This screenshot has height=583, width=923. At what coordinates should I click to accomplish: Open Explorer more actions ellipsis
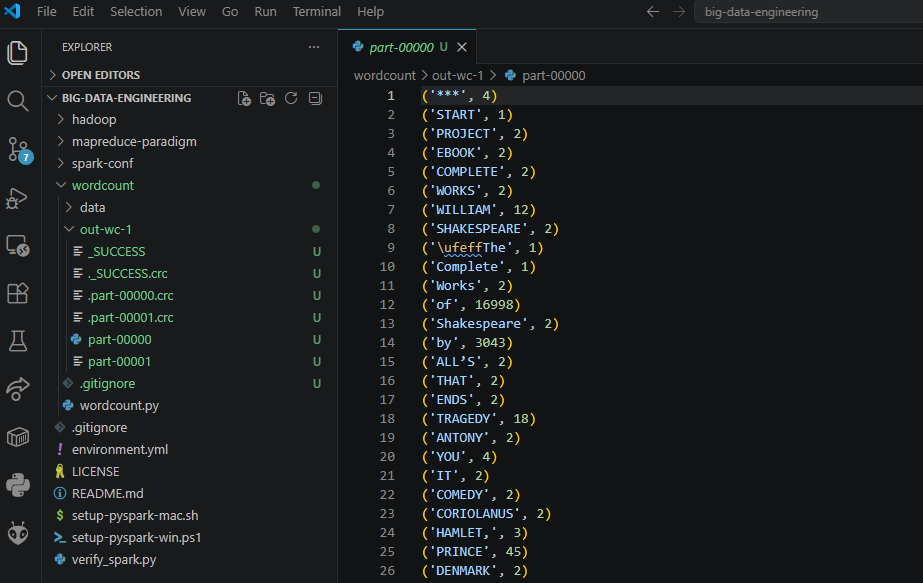(x=314, y=47)
